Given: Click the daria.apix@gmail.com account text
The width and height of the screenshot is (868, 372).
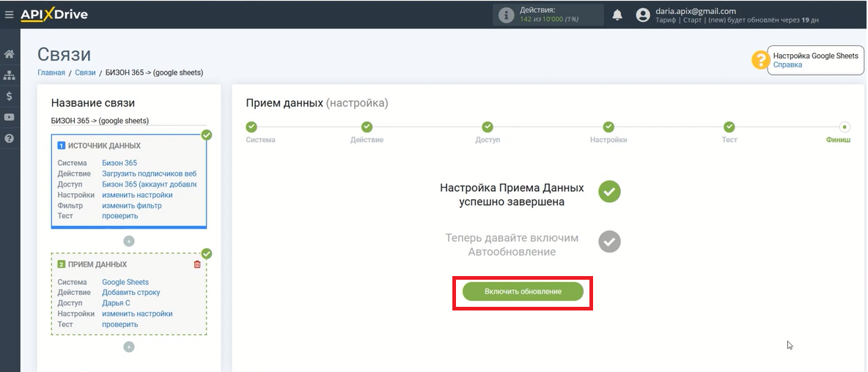Looking at the screenshot, I should pos(695,11).
